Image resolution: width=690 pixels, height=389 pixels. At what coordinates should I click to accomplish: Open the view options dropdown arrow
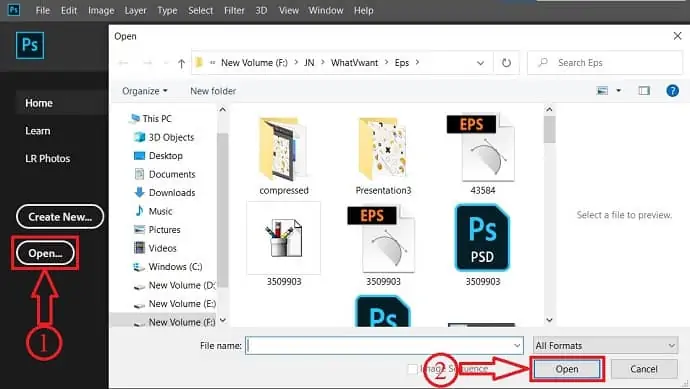(618, 91)
